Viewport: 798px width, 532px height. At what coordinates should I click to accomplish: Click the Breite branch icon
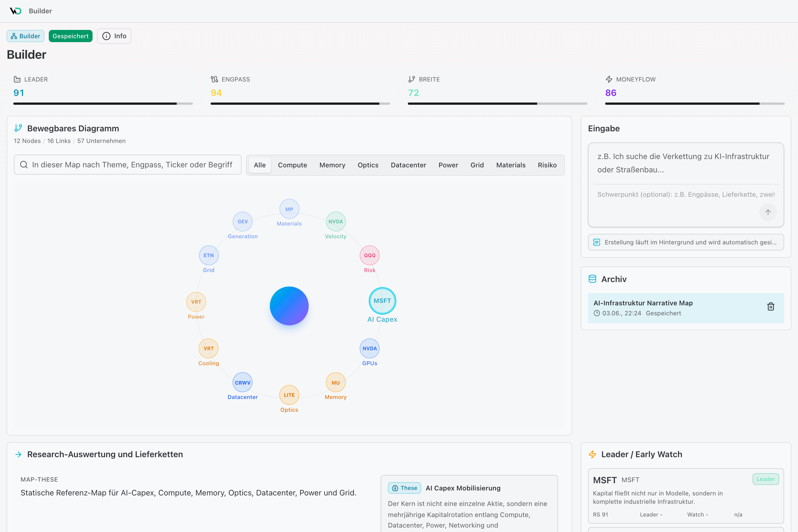point(411,79)
